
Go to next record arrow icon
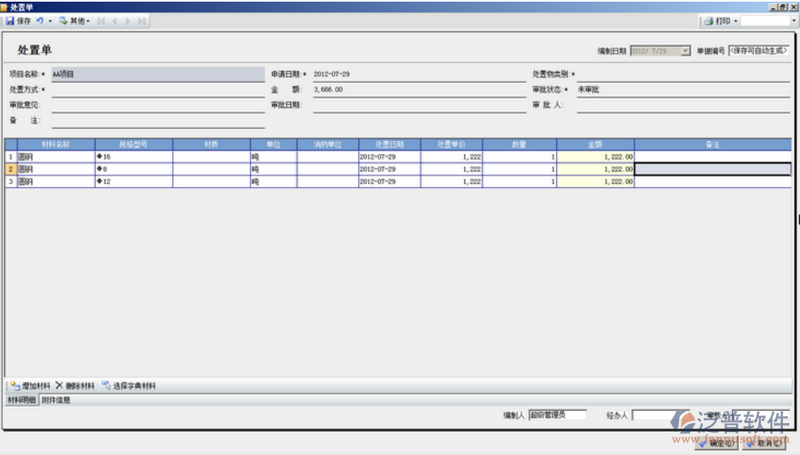coord(129,20)
